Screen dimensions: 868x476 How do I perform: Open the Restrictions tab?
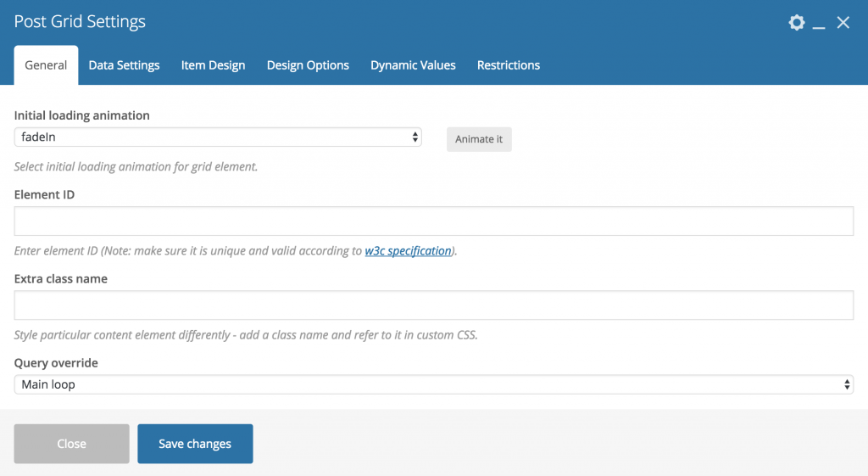point(509,65)
